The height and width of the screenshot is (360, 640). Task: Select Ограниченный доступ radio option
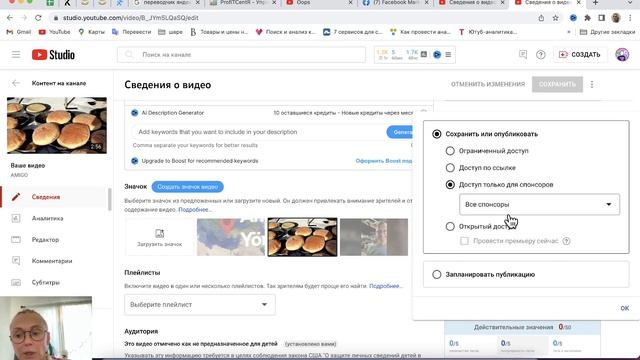pyautogui.click(x=450, y=151)
